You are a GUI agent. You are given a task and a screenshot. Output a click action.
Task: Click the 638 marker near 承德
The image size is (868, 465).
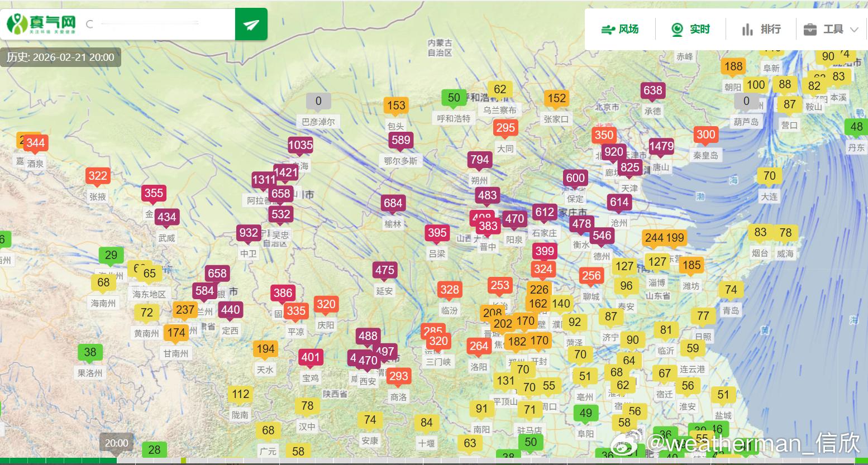coord(652,90)
